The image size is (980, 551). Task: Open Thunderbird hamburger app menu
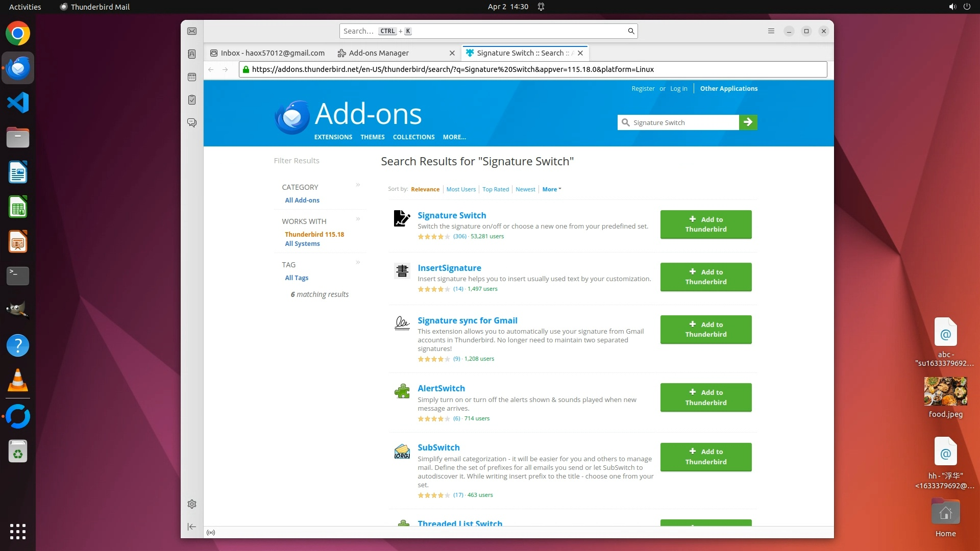coord(771,31)
